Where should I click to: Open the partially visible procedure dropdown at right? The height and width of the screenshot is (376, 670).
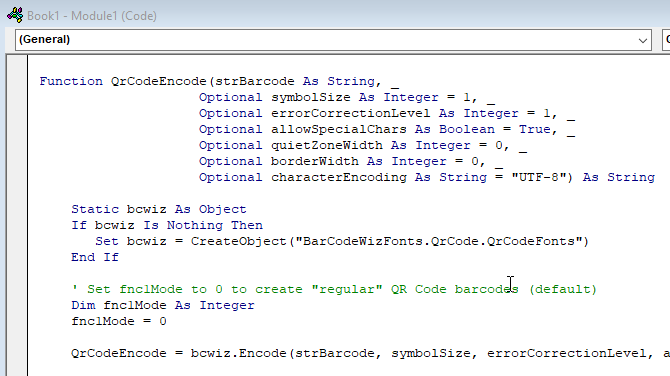coord(666,40)
